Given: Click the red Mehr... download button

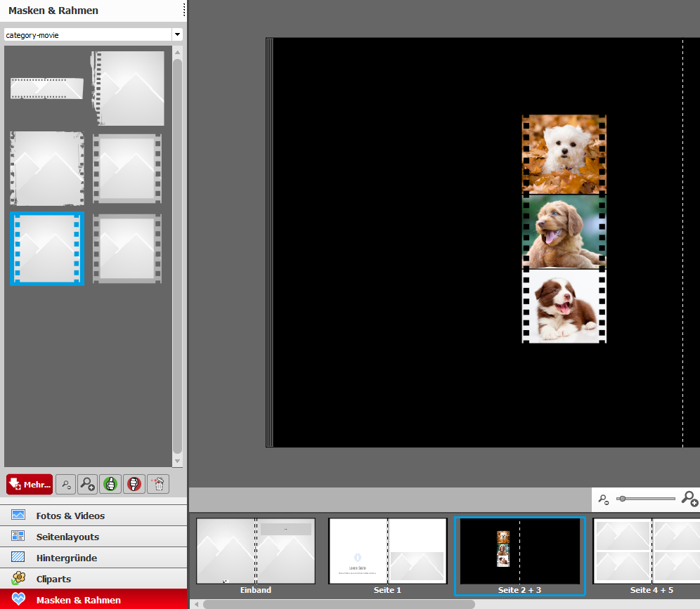Looking at the screenshot, I should pyautogui.click(x=30, y=484).
